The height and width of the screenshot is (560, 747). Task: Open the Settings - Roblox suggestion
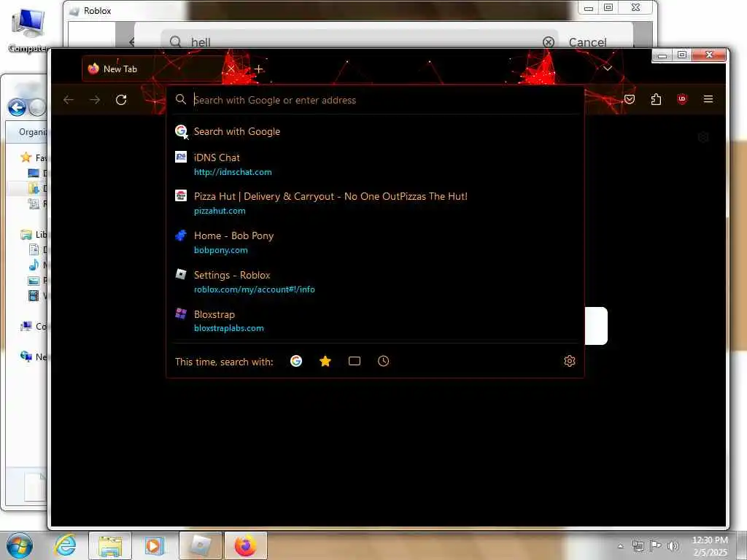pyautogui.click(x=375, y=281)
